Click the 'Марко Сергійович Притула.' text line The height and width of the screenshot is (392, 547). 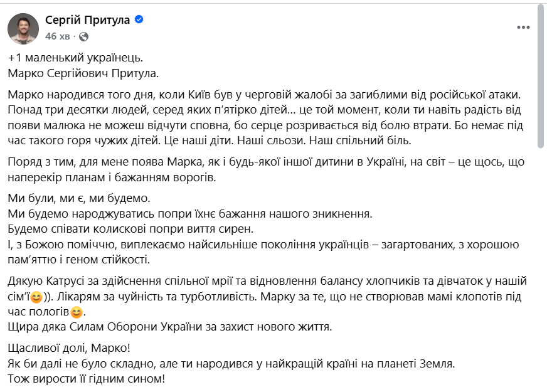(85, 73)
